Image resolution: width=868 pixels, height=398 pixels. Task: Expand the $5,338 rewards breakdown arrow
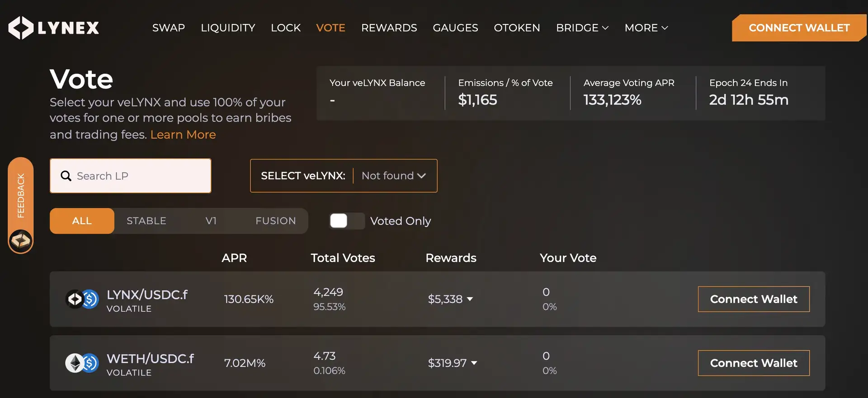[470, 299]
